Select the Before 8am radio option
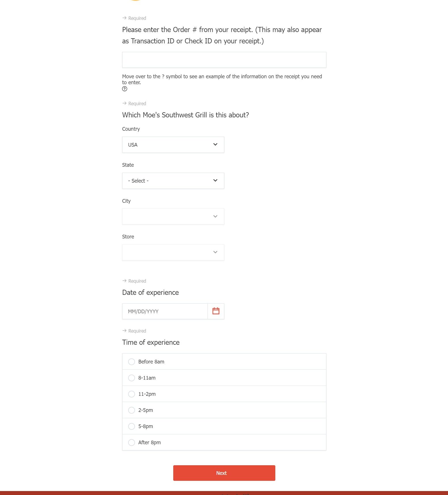 point(132,362)
